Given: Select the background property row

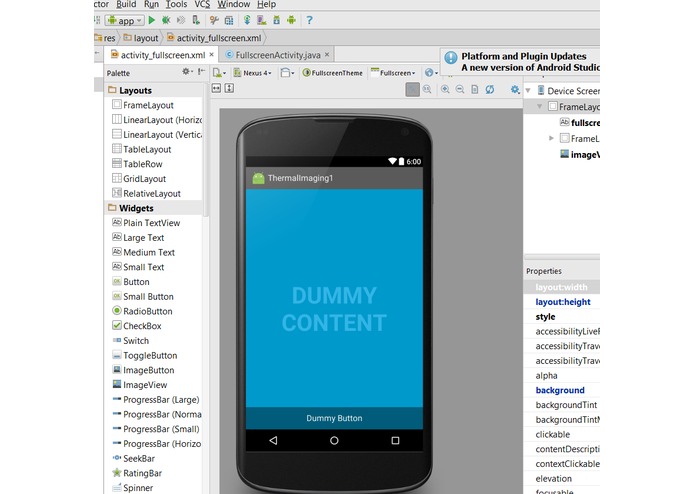Looking at the screenshot, I should click(x=562, y=390).
